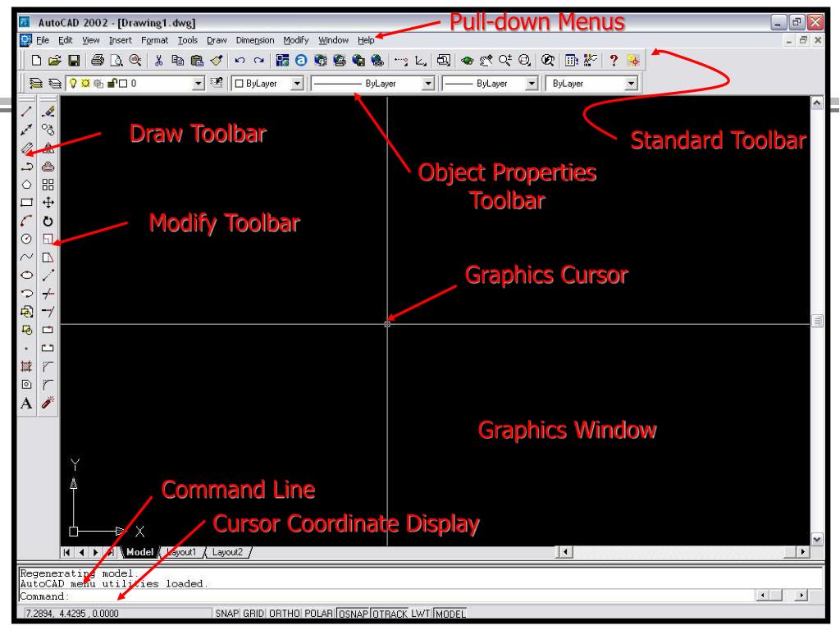Open the Edit menu
Image resolution: width=840 pixels, height=630 pixels.
click(66, 40)
